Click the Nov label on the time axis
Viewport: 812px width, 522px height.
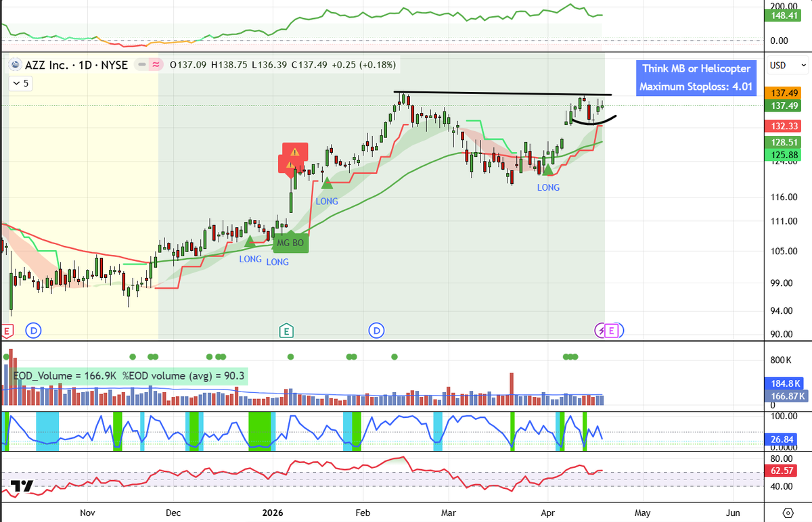tap(87, 512)
